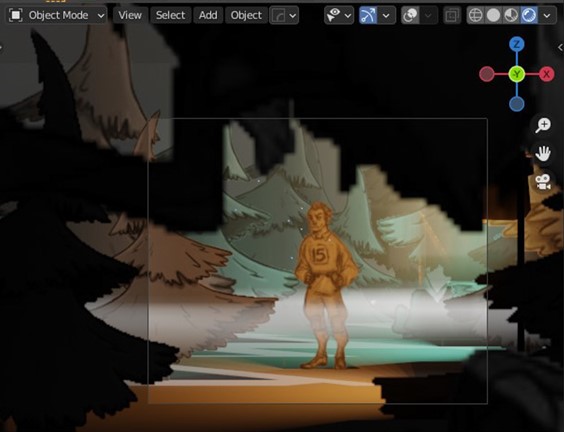Click the Y axis on navigation gizmo
The height and width of the screenshot is (432, 564).
pyautogui.click(x=517, y=74)
